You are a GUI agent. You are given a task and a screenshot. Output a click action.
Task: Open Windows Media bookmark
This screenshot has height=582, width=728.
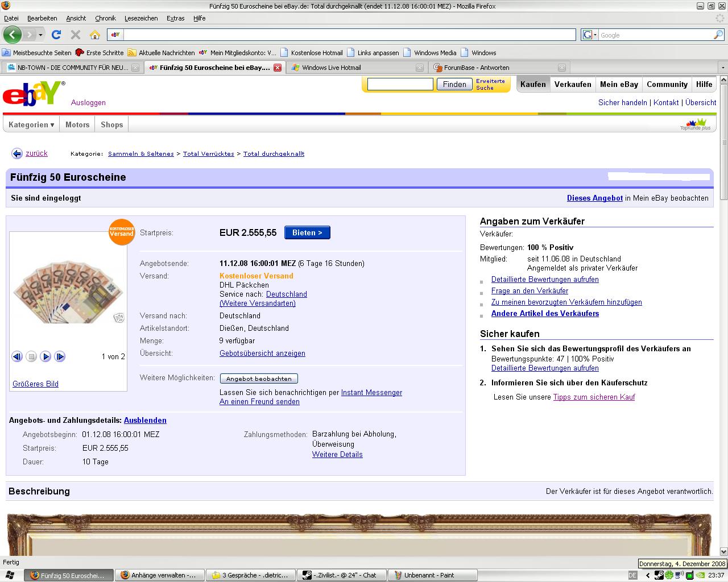point(430,53)
